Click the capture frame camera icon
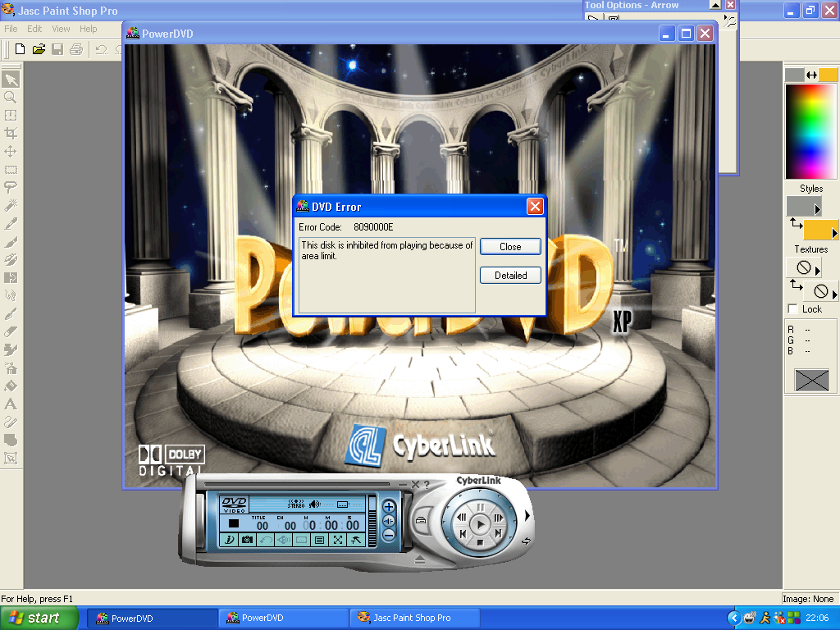Viewport: 840px width, 630px height. pos(247,540)
